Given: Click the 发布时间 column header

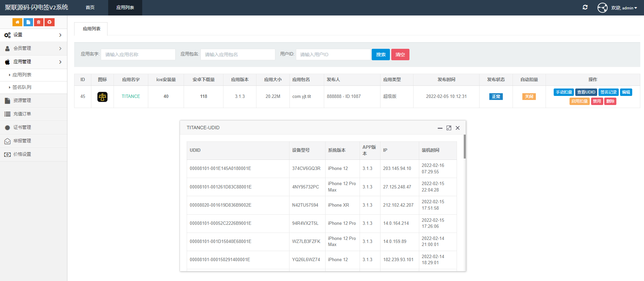Looking at the screenshot, I should click(x=446, y=80).
